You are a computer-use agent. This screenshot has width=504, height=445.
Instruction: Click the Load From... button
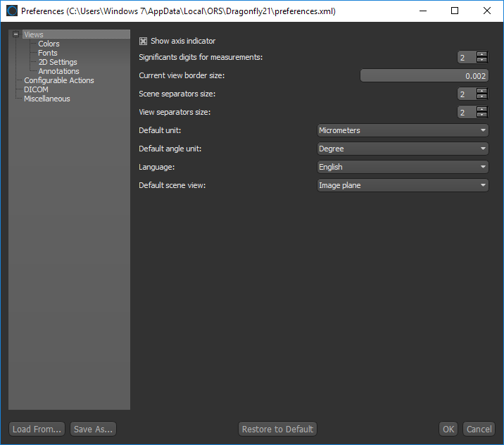(x=37, y=429)
